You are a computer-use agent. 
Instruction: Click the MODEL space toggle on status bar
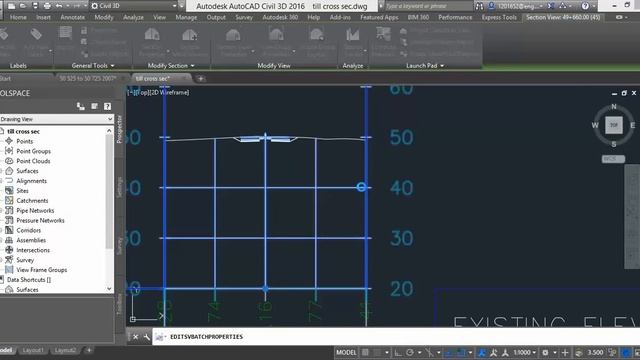(346, 352)
